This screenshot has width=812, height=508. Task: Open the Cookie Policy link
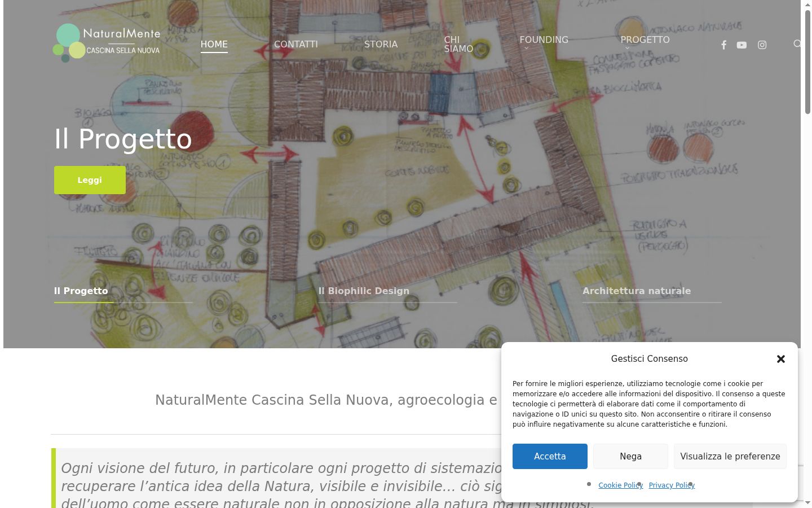coord(620,485)
